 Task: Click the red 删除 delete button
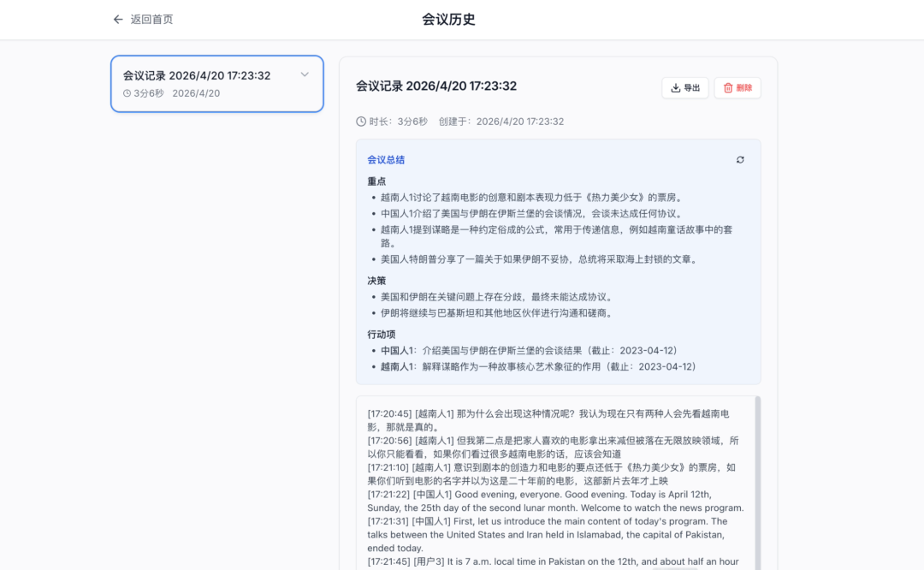(737, 88)
